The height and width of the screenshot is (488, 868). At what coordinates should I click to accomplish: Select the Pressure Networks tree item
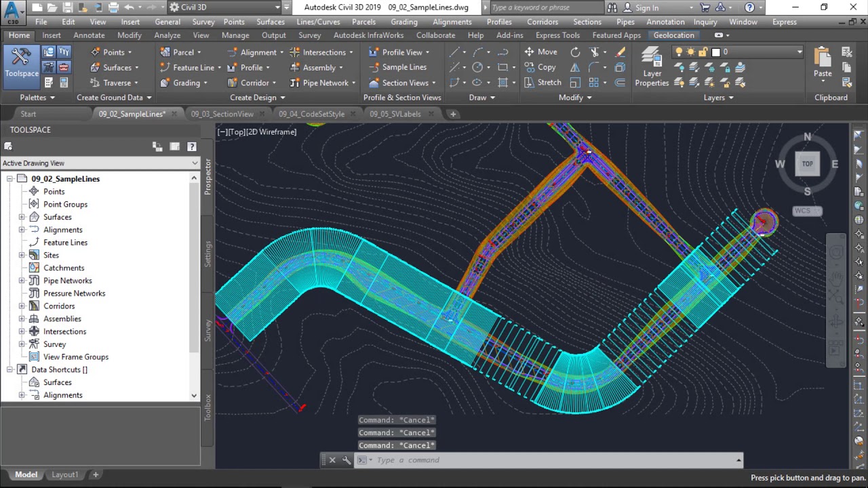75,293
